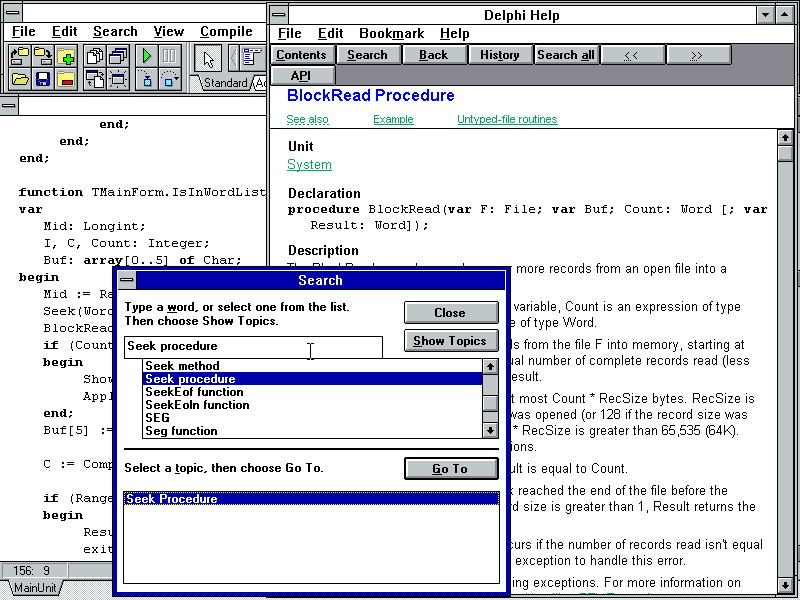The image size is (800, 600).
Task: Open the Delphi IDE Search menu
Action: (x=115, y=32)
